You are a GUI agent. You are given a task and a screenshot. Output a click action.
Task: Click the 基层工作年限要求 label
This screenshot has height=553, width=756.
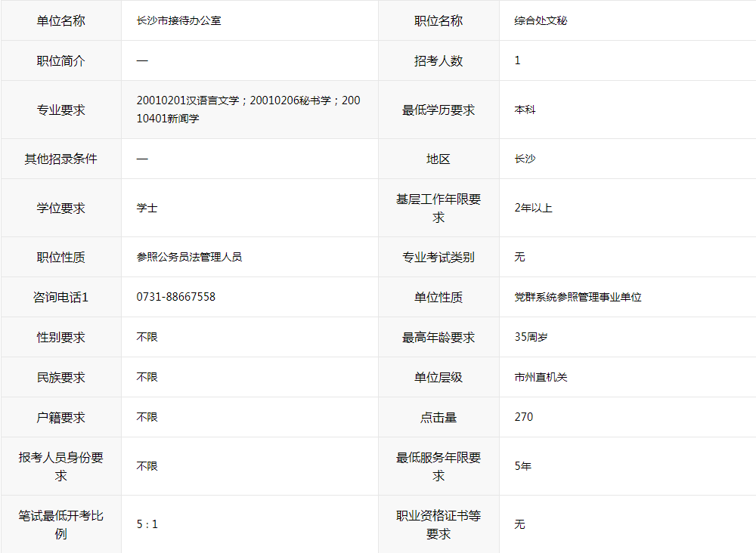tap(438, 208)
